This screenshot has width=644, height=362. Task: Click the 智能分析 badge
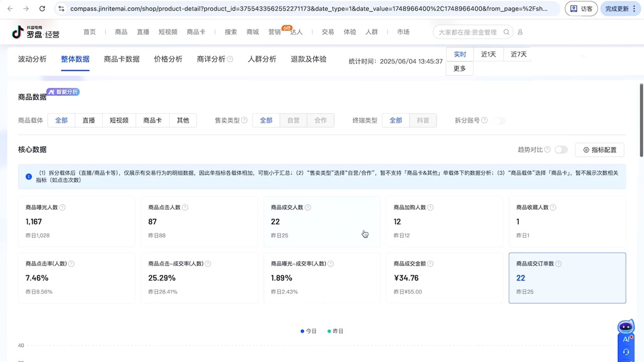pyautogui.click(x=63, y=92)
